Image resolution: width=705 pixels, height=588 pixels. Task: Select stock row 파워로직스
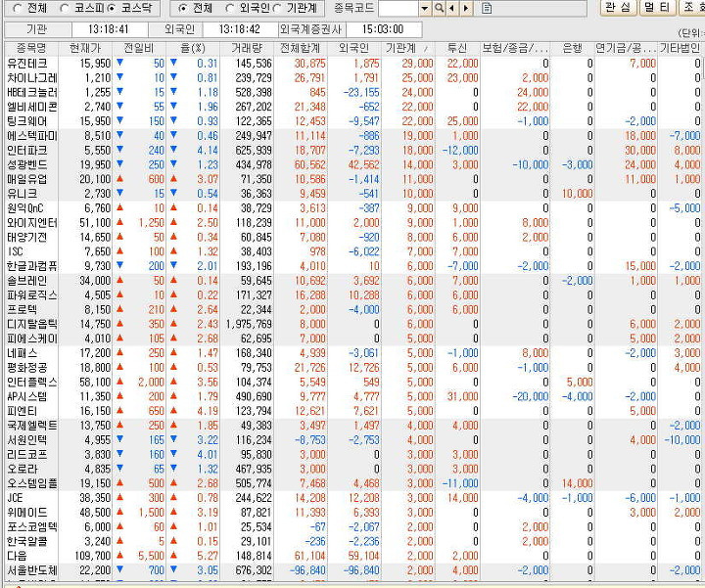[352, 295]
